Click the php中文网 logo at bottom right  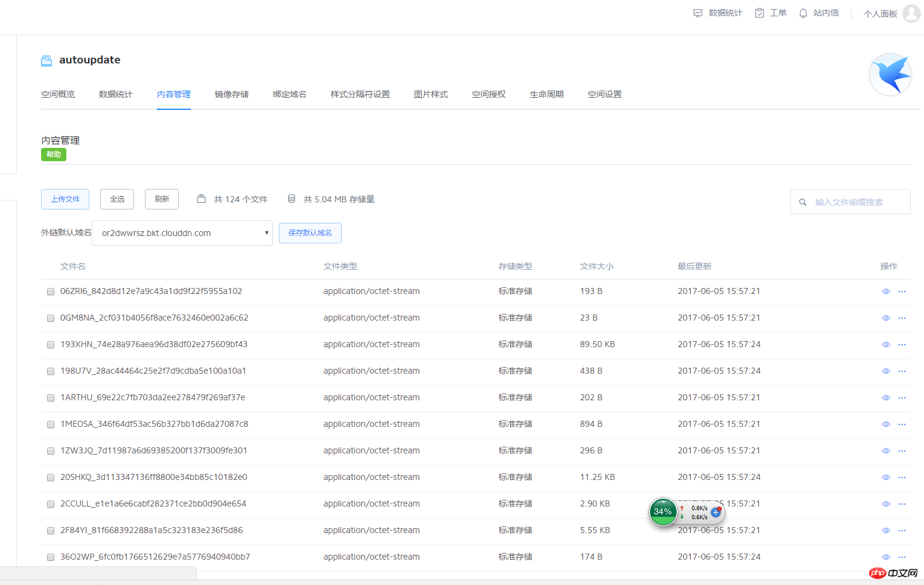[894, 573]
